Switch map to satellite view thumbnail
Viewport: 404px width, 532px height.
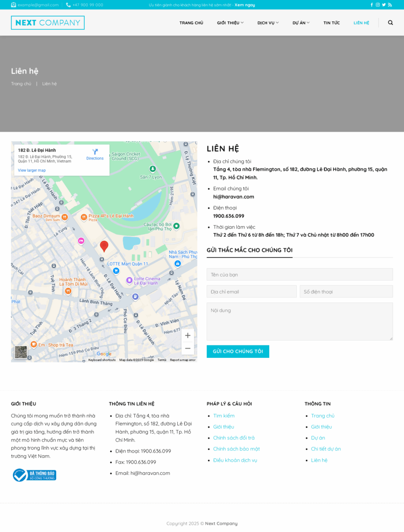pyautogui.click(x=21, y=352)
